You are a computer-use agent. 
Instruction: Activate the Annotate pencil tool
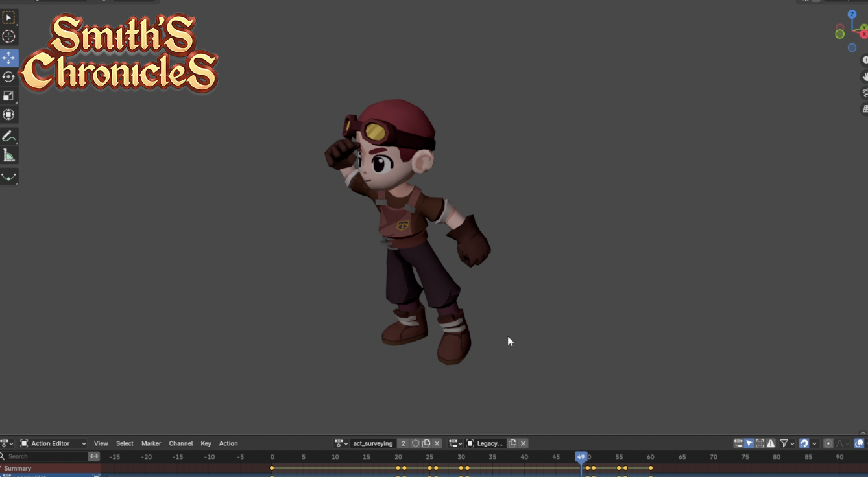(x=8, y=136)
